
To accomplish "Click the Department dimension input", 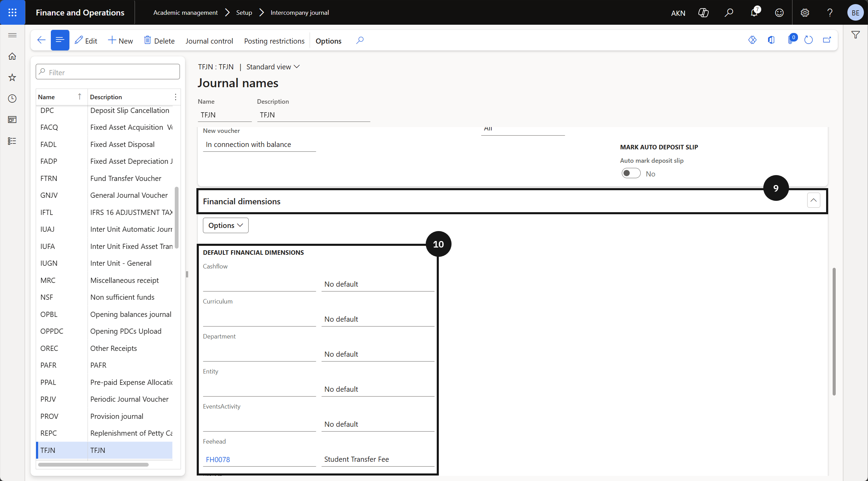I will [259, 354].
